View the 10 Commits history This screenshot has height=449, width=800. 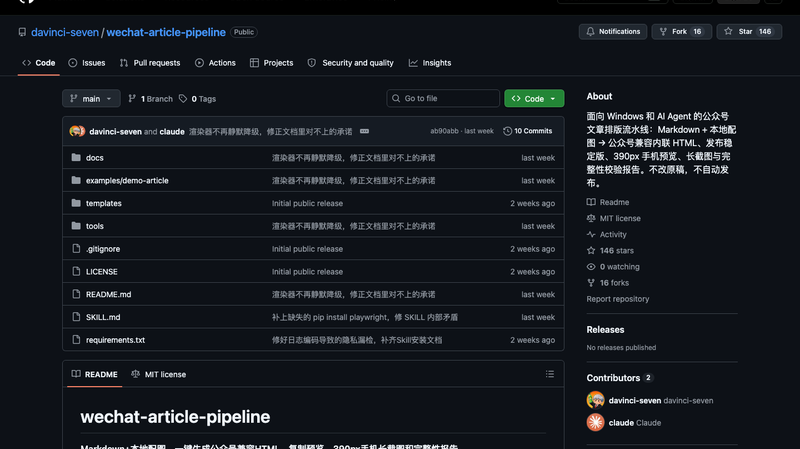tap(528, 131)
